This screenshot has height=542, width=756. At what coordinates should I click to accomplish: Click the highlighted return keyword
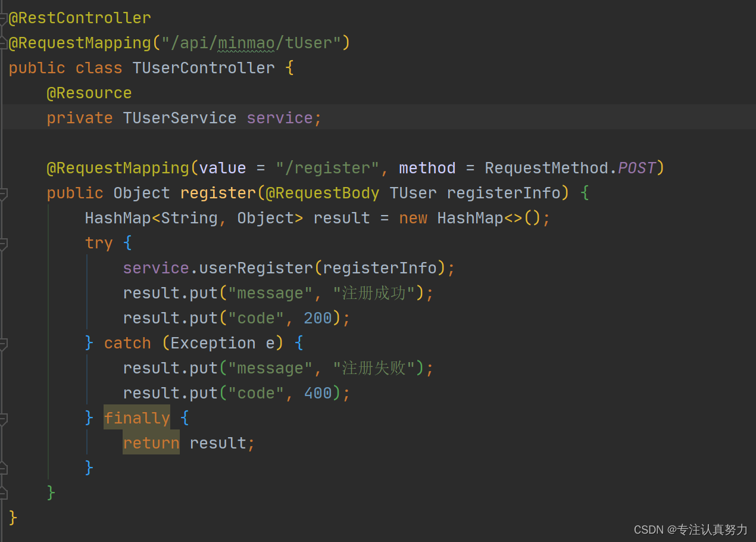(x=151, y=443)
